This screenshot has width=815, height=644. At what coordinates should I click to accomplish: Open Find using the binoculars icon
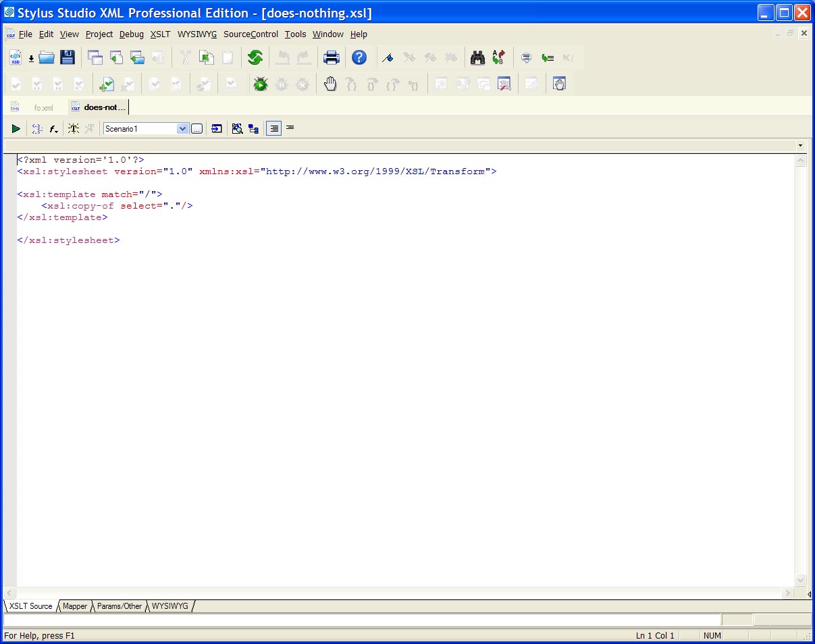(x=477, y=58)
